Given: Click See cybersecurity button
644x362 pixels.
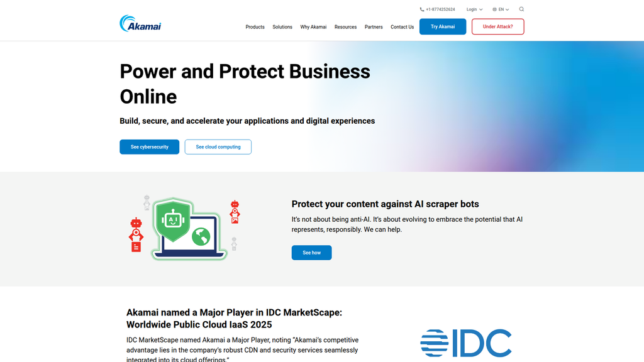Looking at the screenshot, I should (x=150, y=147).
